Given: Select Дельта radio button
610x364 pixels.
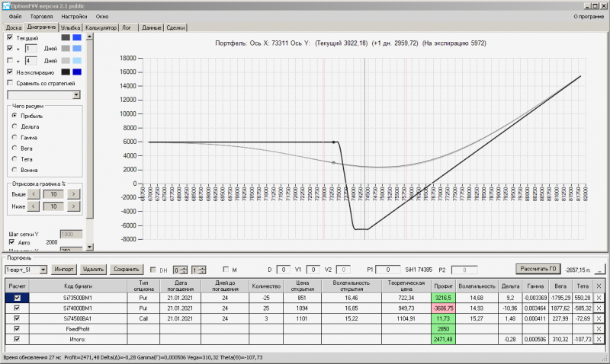Looking at the screenshot, I should coord(14,126).
